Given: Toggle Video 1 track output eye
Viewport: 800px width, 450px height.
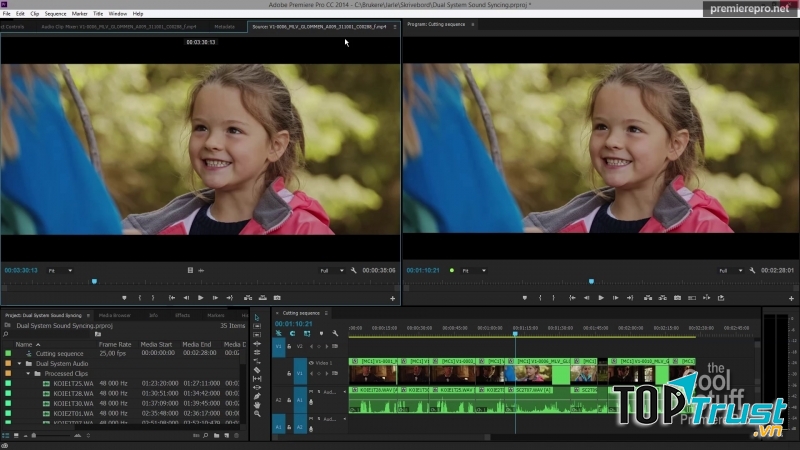Looking at the screenshot, I should coord(311,363).
